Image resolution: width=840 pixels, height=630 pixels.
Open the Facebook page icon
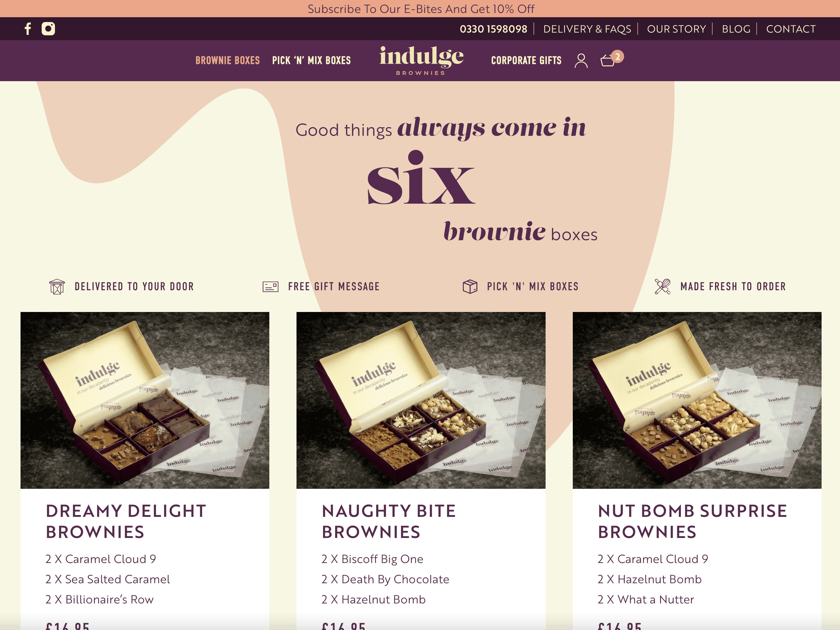pyautogui.click(x=28, y=29)
